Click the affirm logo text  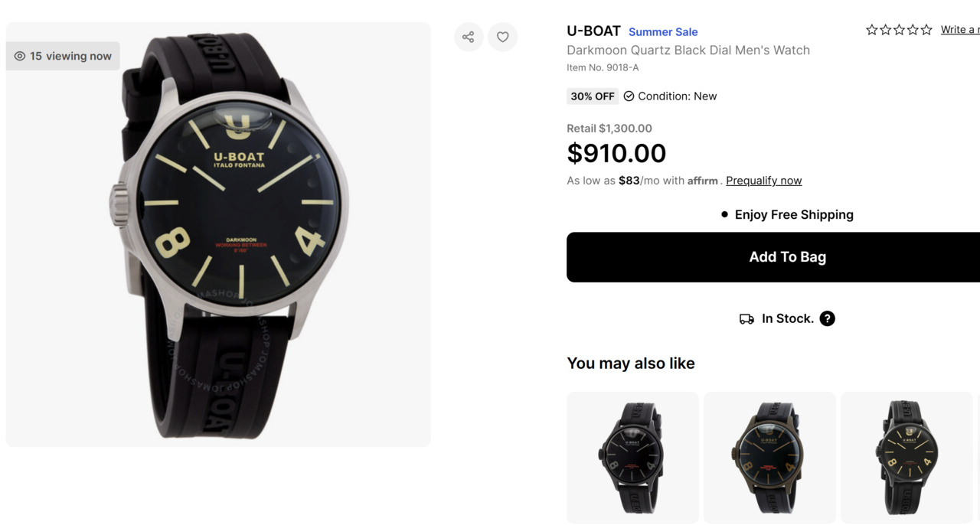pos(703,181)
